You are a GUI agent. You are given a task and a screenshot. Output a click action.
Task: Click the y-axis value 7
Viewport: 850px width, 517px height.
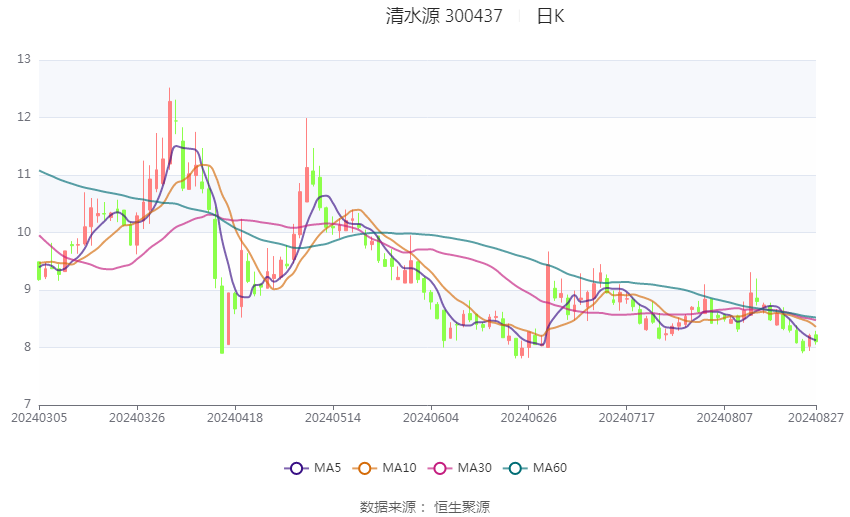(x=28, y=404)
